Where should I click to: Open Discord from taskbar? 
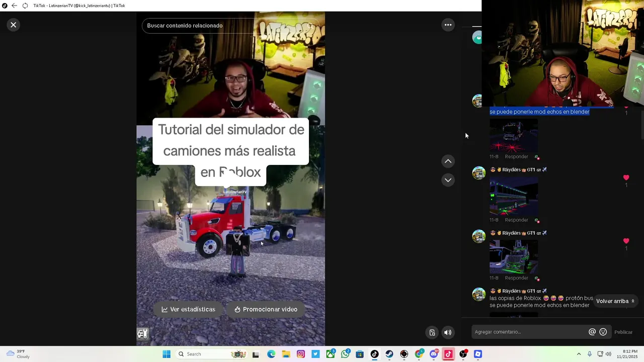pyautogui.click(x=434, y=354)
